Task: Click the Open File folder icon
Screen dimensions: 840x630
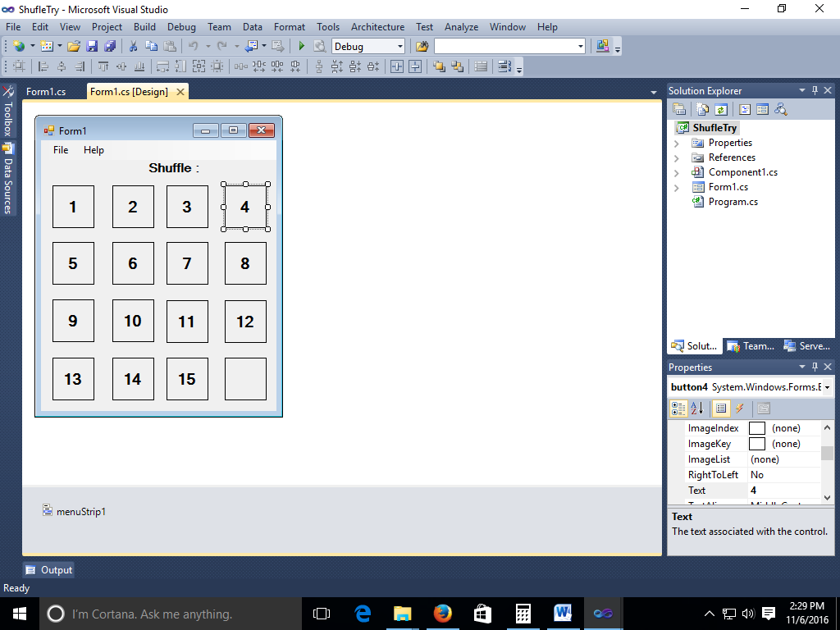Action: click(x=74, y=47)
